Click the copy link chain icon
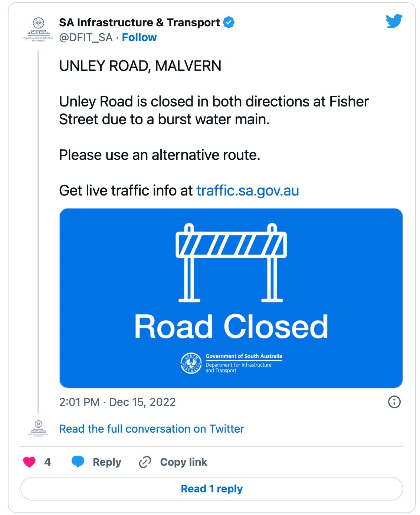The width and height of the screenshot is (420, 515). pyautogui.click(x=145, y=462)
